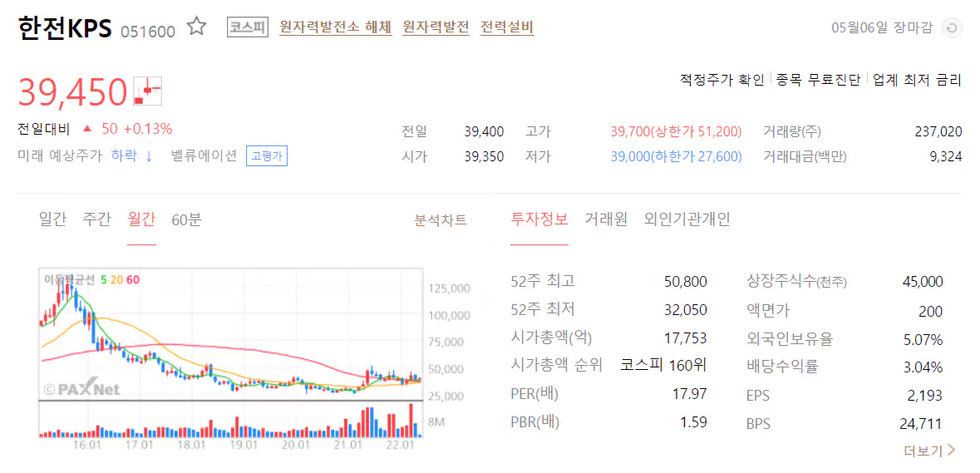Click the 코스피 market badge
Screen dimensions: 980x473
248,27
